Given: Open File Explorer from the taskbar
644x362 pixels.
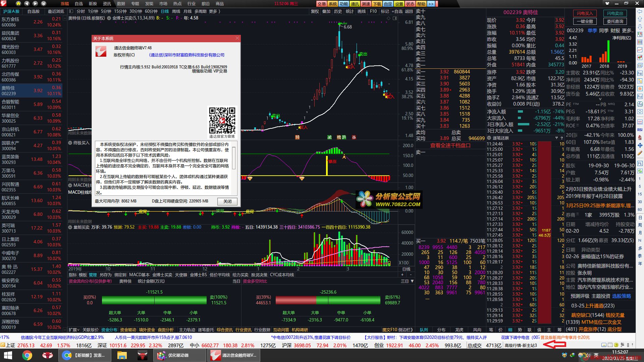Looking at the screenshot, I should pyautogui.click(x=121, y=355).
